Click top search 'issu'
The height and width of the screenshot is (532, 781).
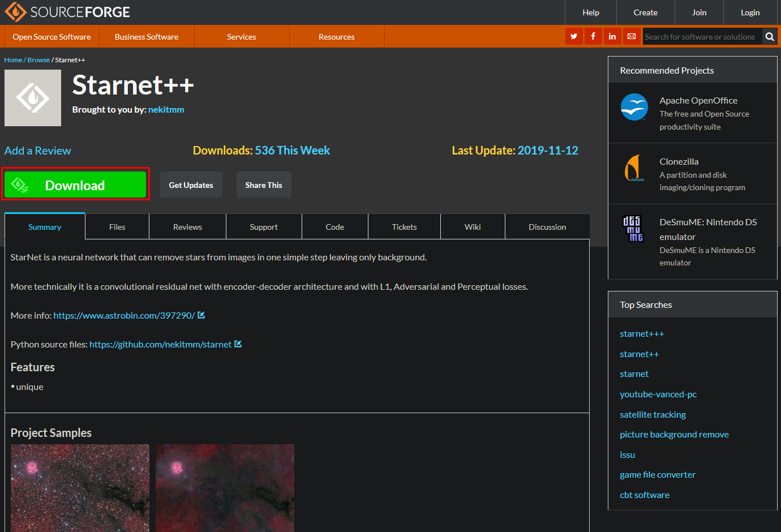tap(628, 455)
